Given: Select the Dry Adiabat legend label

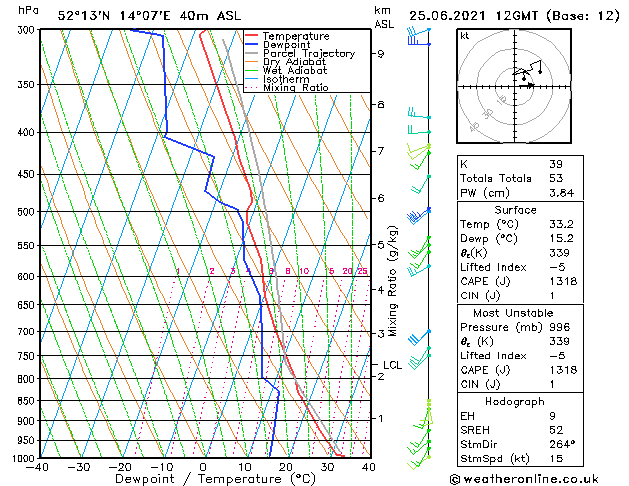Looking at the screenshot, I should (294, 62).
